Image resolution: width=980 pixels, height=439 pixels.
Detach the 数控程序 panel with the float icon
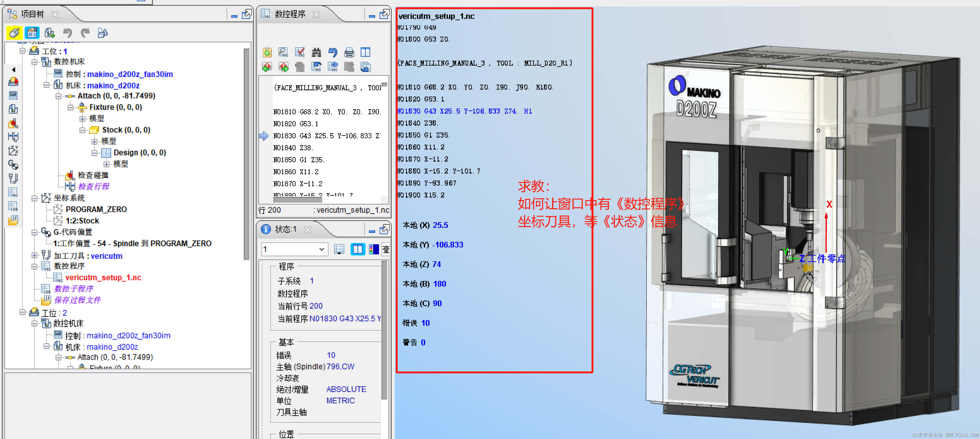click(x=384, y=15)
